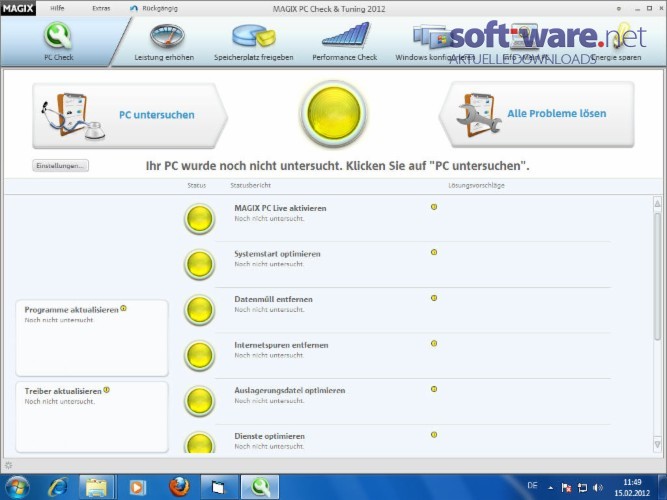Open the Speicherplatz freigeben section

click(x=254, y=43)
